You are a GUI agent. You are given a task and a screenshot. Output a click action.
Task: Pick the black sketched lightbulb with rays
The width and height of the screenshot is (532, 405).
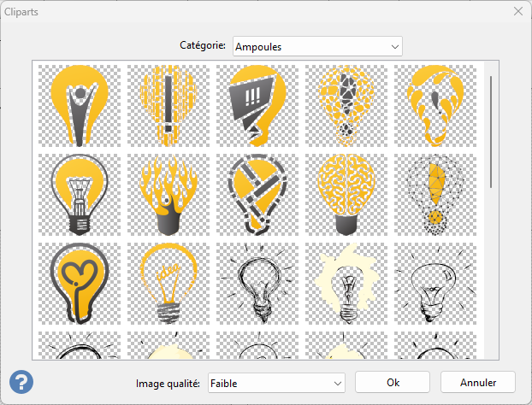pos(257,283)
